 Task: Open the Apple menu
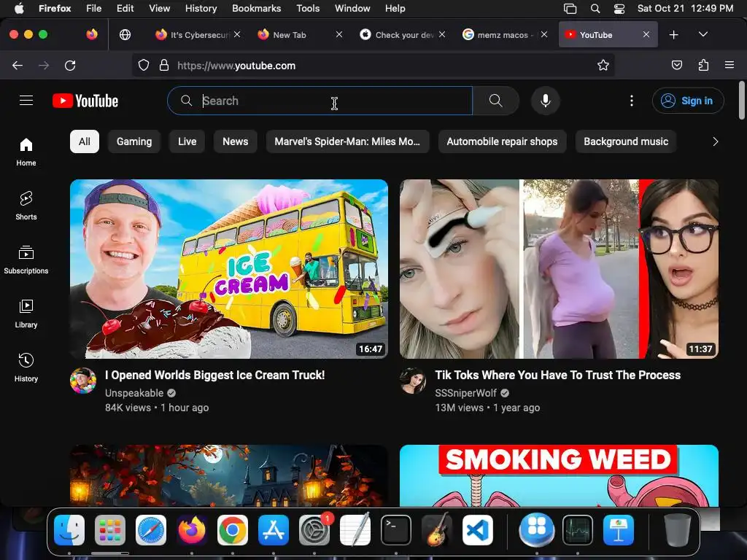click(19, 9)
